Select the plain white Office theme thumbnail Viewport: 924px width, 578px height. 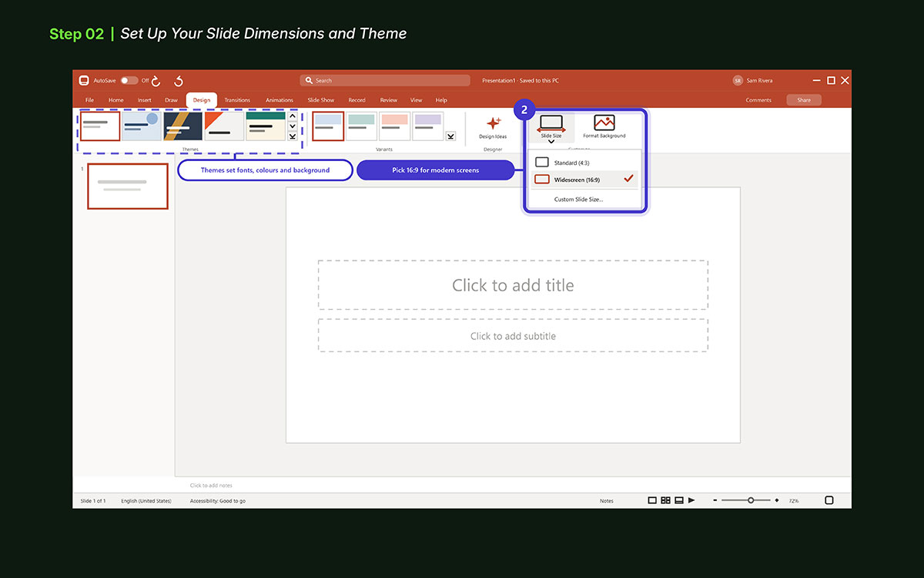[x=100, y=126]
